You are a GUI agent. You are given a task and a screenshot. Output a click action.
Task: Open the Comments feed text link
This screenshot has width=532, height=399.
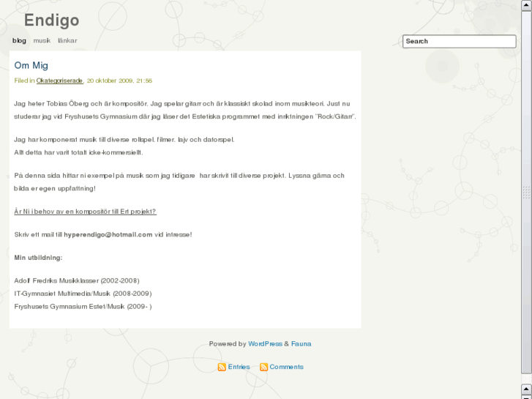click(286, 367)
